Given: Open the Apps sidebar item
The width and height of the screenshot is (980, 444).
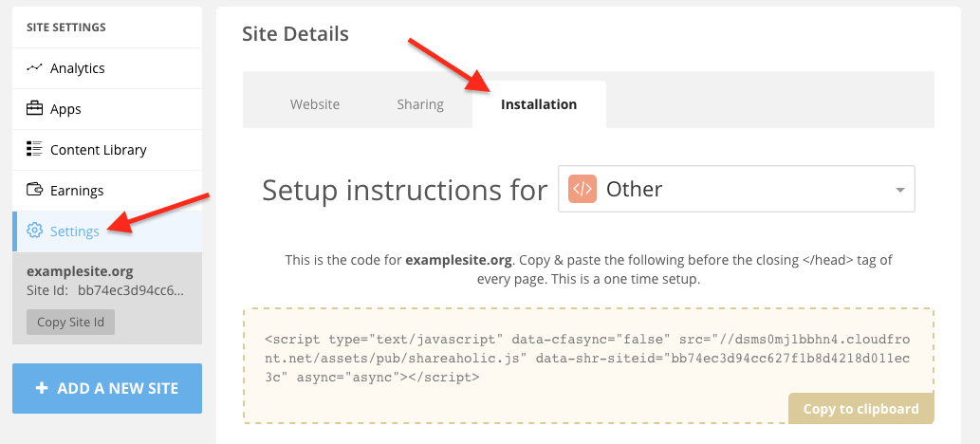Looking at the screenshot, I should click(107, 109).
